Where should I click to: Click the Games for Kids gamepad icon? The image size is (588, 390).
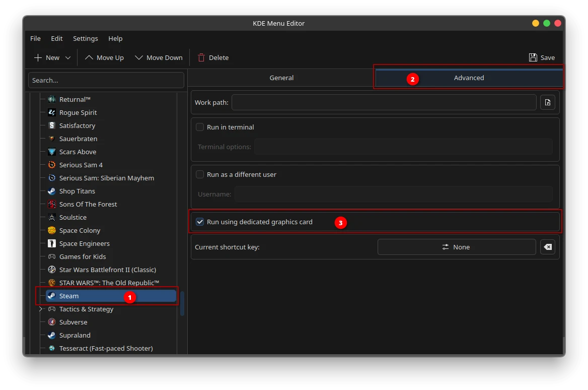(52, 257)
